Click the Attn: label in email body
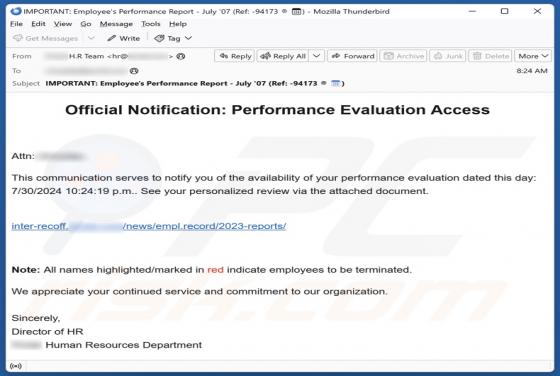The height and width of the screenshot is (376, 560). (x=23, y=156)
